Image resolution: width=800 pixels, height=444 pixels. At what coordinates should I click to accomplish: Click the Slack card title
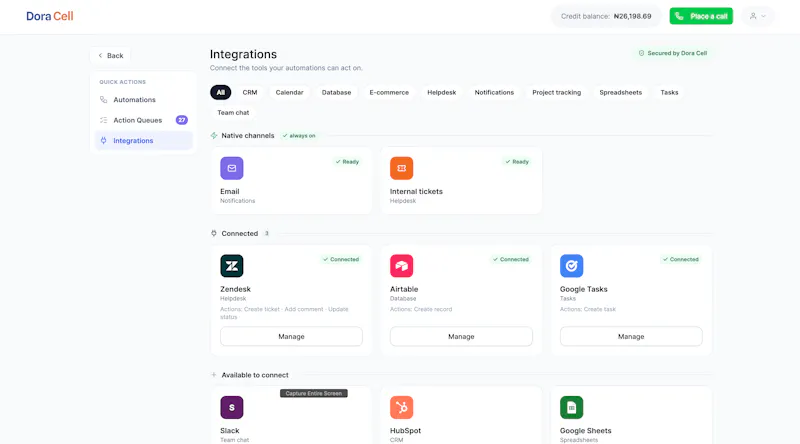[x=230, y=430]
